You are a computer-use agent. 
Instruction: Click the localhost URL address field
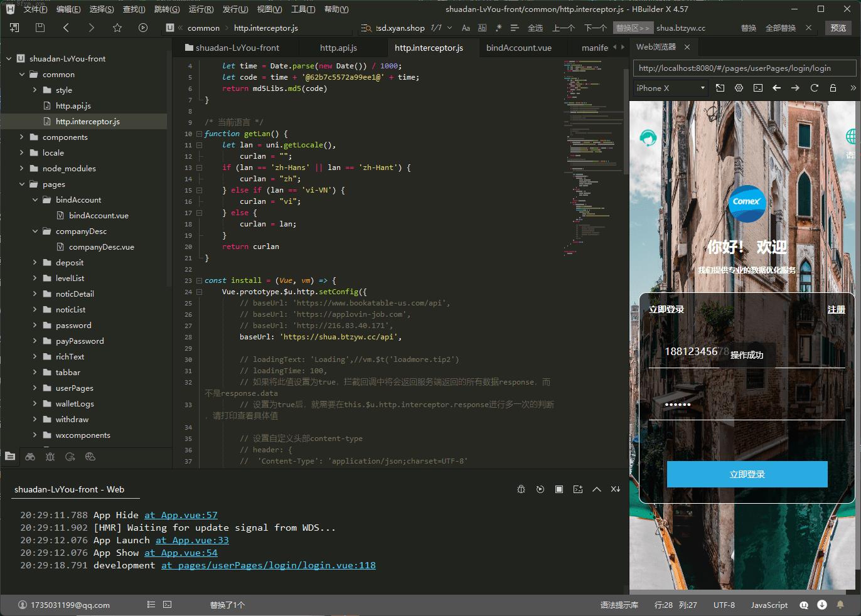[744, 68]
